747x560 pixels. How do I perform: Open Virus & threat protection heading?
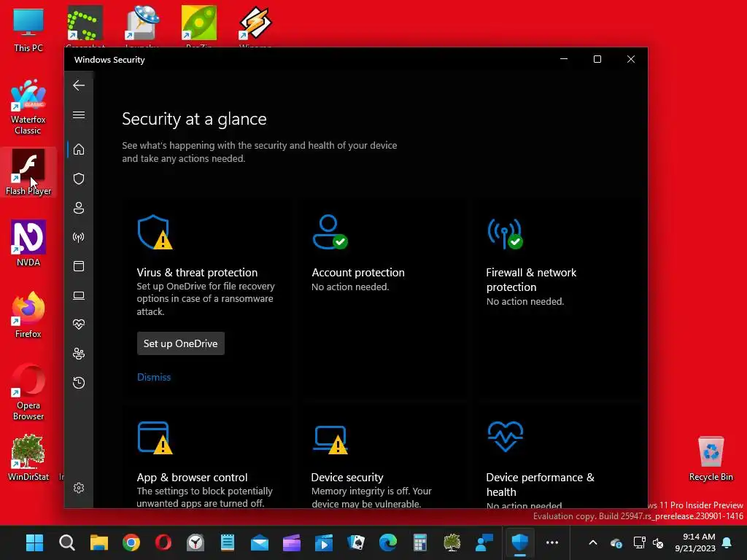click(197, 273)
